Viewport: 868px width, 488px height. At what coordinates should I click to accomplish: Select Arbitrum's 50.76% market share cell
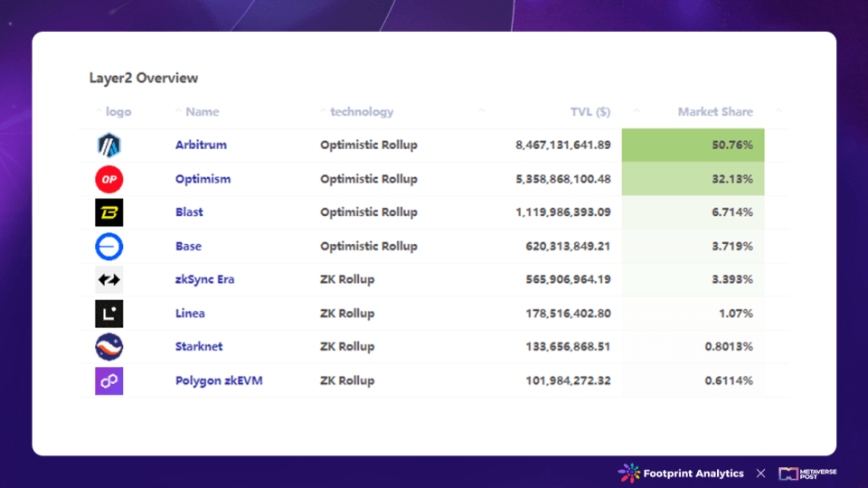(693, 145)
